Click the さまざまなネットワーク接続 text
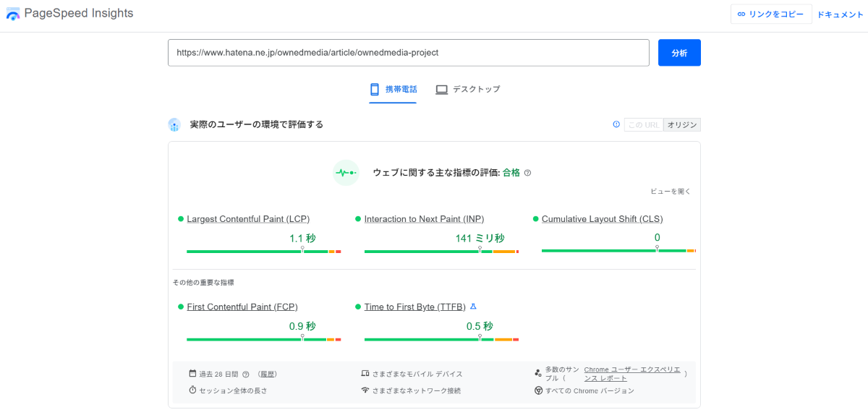This screenshot has height=415, width=868. 417,390
